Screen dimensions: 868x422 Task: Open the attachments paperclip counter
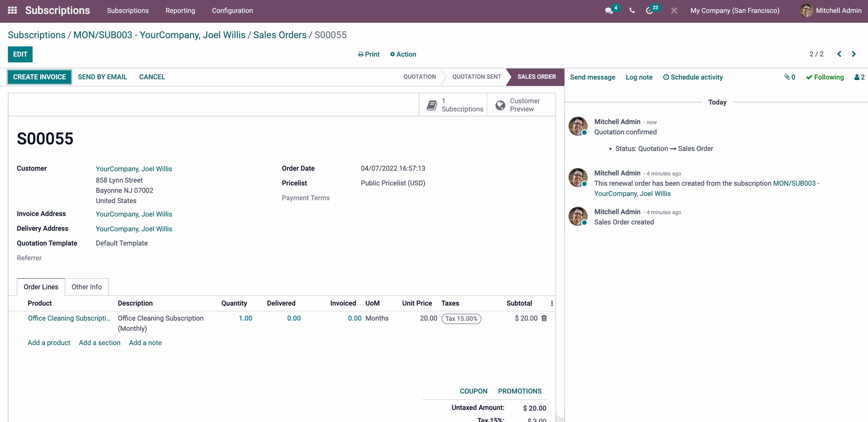(789, 77)
